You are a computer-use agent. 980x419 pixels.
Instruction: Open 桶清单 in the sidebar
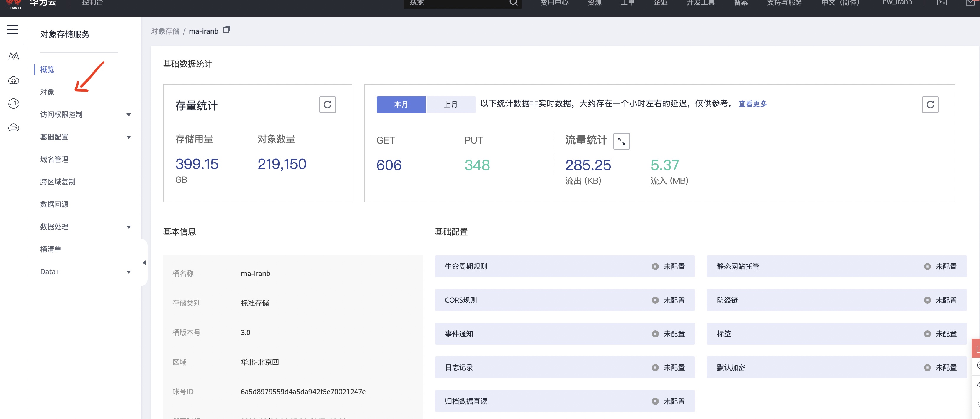(50, 249)
